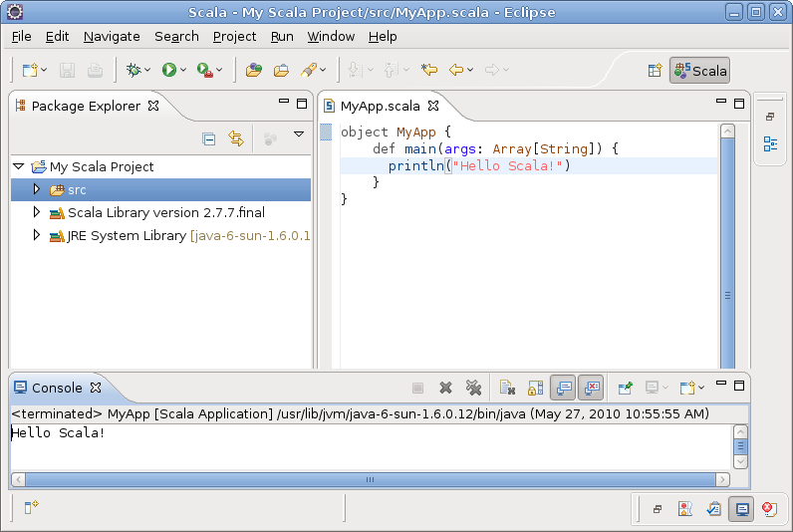Click Remove All Terminated Launches icon
Viewport: 793px width, 532px height.
tap(473, 388)
